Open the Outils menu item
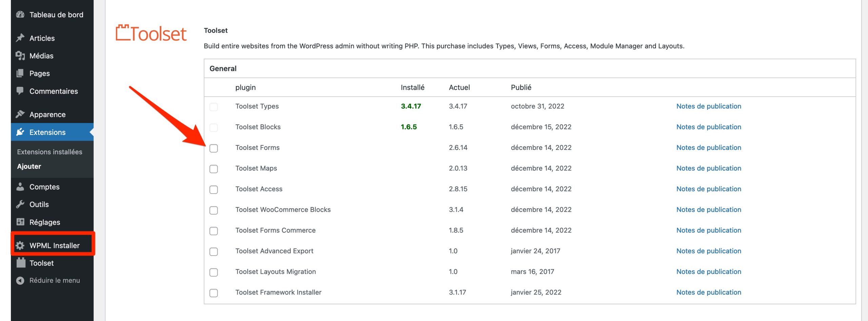Viewport: 868px width, 321px height. pyautogui.click(x=52, y=204)
